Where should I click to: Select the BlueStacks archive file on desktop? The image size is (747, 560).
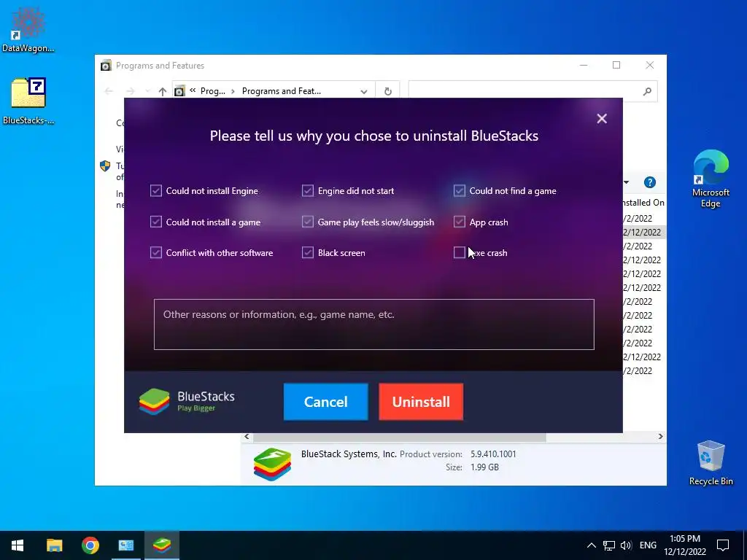pos(28,101)
